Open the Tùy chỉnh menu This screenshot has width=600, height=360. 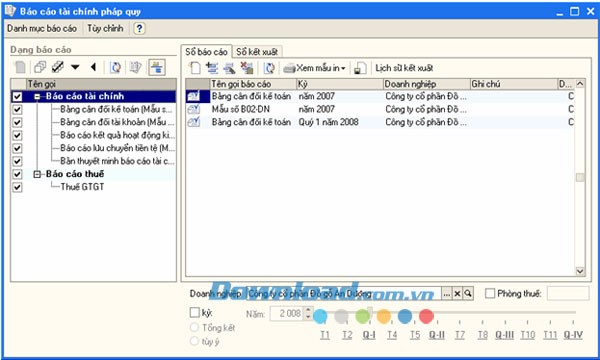click(105, 28)
